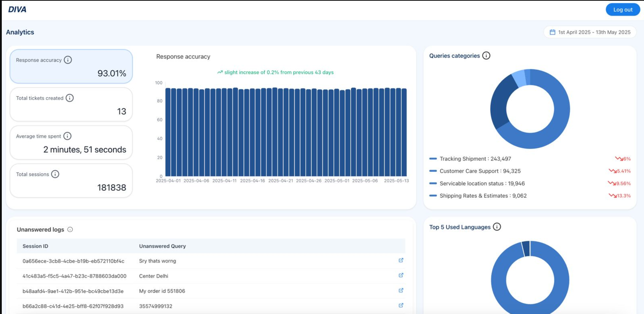Viewport: 644px width, 314px height.
Task: Select the Tracking Shipment legend entry
Action: coord(475,159)
